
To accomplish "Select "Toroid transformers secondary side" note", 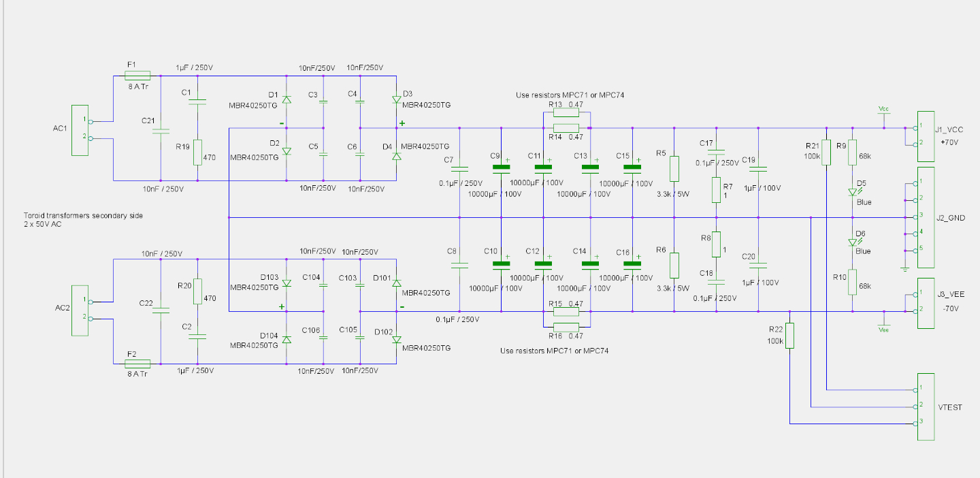I will pyautogui.click(x=83, y=215).
